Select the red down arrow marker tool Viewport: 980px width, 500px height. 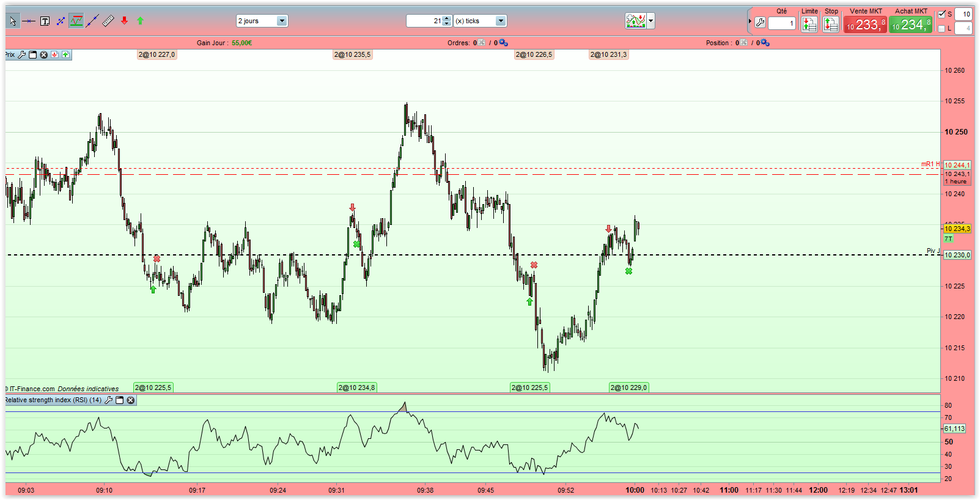tap(125, 21)
